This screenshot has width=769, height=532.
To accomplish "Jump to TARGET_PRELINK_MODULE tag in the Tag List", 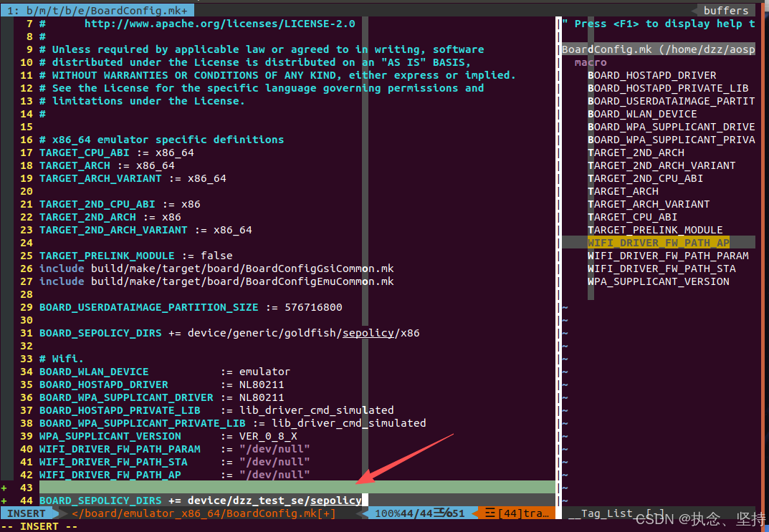I will point(655,230).
